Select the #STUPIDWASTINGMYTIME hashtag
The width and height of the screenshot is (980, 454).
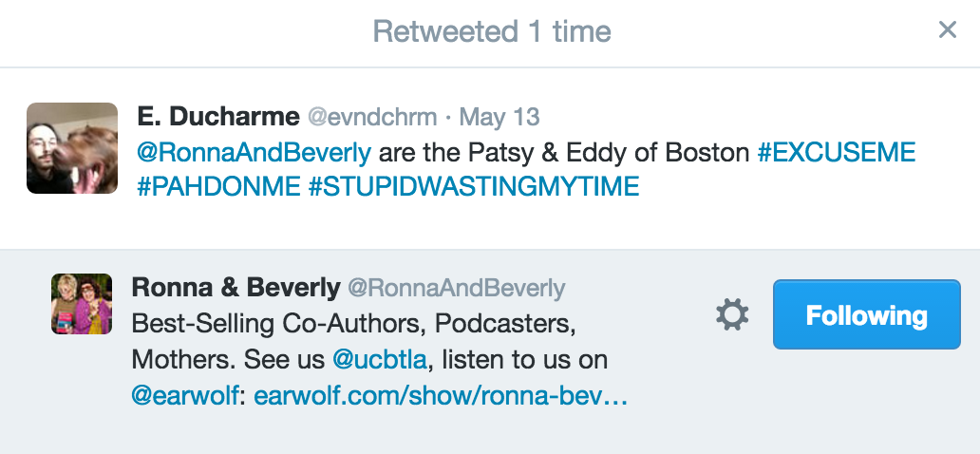tap(474, 186)
